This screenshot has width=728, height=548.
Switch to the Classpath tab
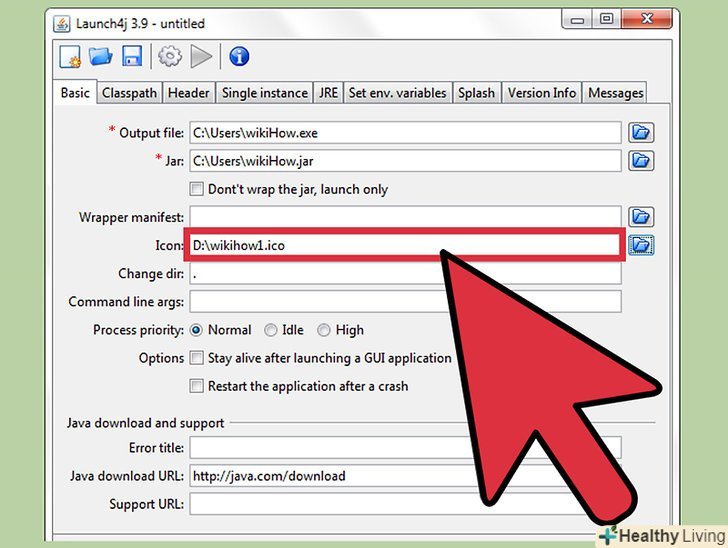point(129,93)
